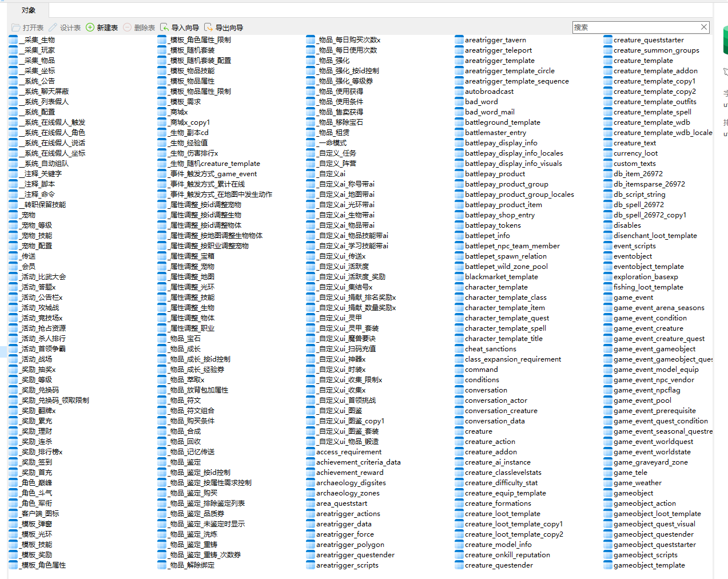
Task: Select the character_template_quest table
Action: click(x=507, y=318)
